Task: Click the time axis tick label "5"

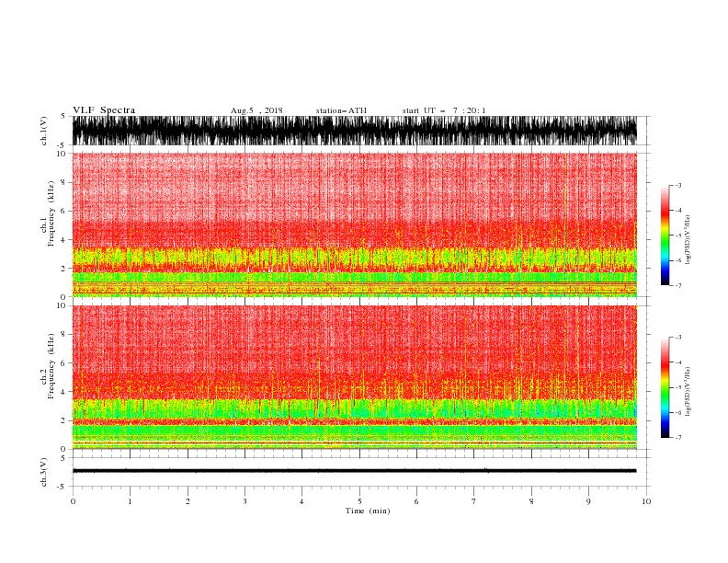Action: click(359, 501)
